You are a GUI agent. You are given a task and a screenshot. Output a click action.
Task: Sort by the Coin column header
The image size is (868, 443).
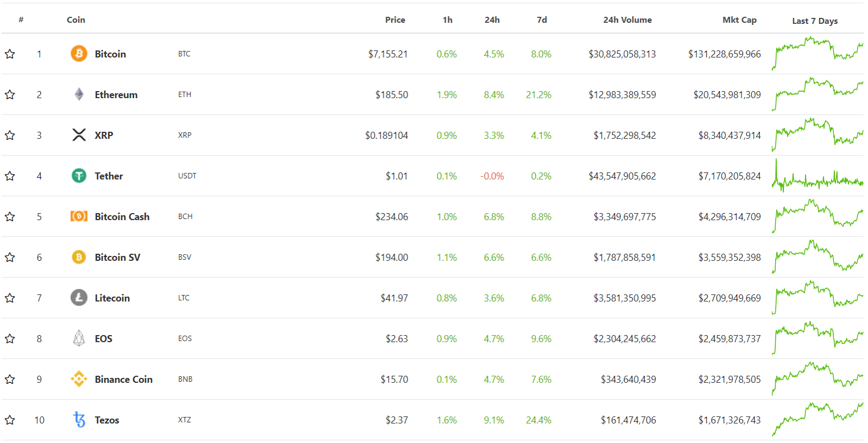[x=76, y=20]
